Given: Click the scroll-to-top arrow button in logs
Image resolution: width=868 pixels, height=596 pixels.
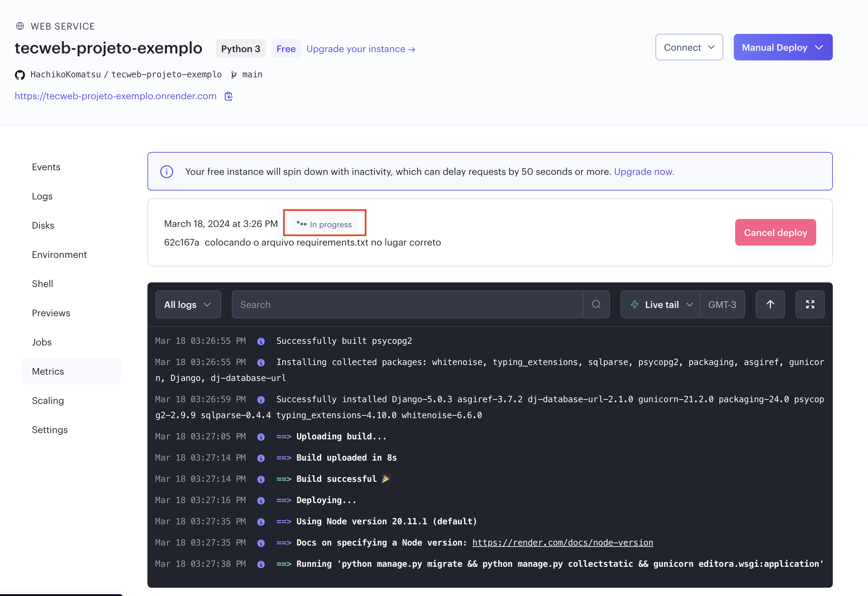Looking at the screenshot, I should click(x=770, y=305).
